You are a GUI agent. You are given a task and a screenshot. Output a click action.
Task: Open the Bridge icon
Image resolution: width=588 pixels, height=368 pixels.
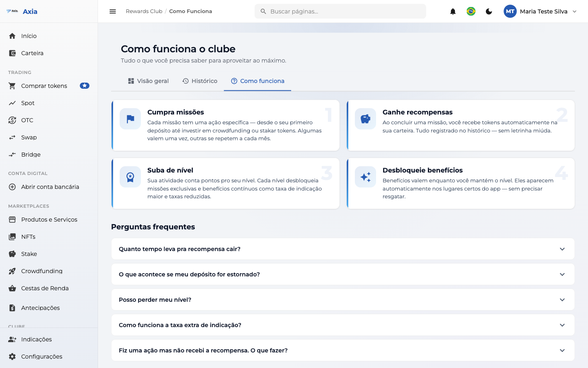point(12,155)
